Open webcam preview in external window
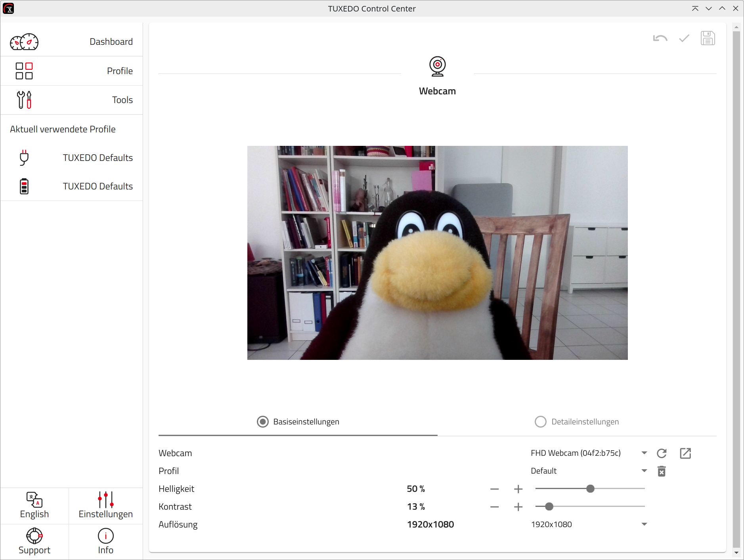744x560 pixels. pyautogui.click(x=685, y=453)
